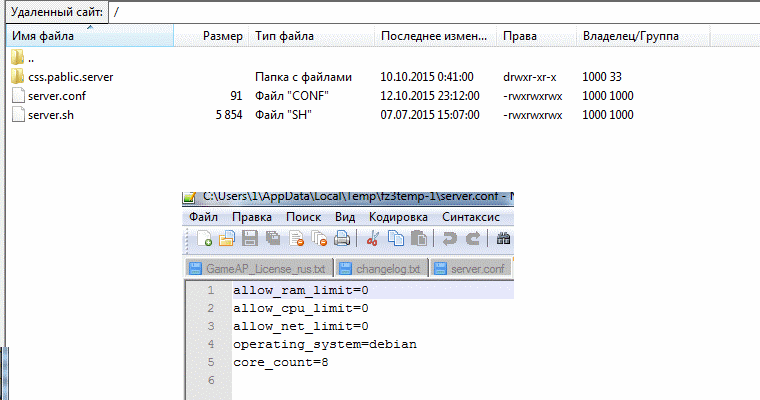Select the css.pablic.server folder
This screenshot has width=760, height=400.
click(71, 77)
